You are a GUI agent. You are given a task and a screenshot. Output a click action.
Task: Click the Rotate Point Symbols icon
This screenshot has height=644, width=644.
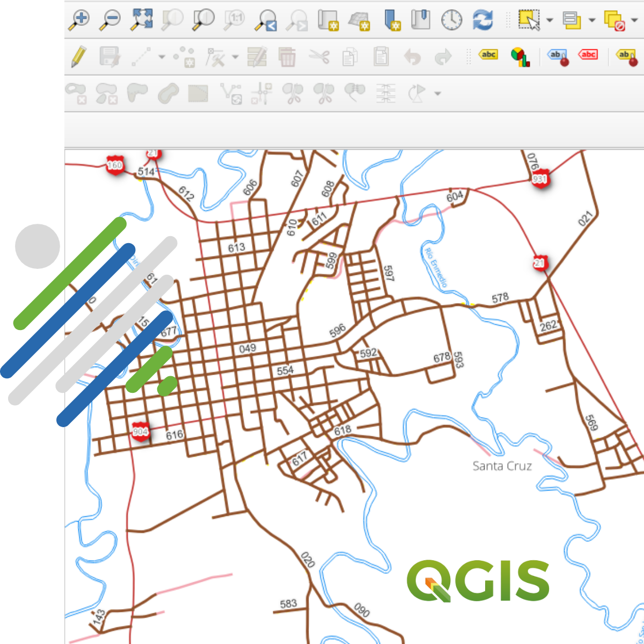[x=417, y=93]
